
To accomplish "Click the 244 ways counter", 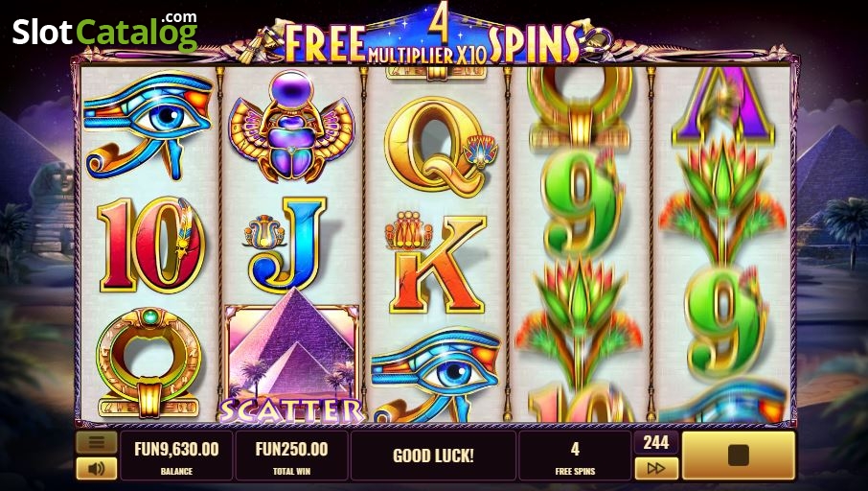I will 656,442.
